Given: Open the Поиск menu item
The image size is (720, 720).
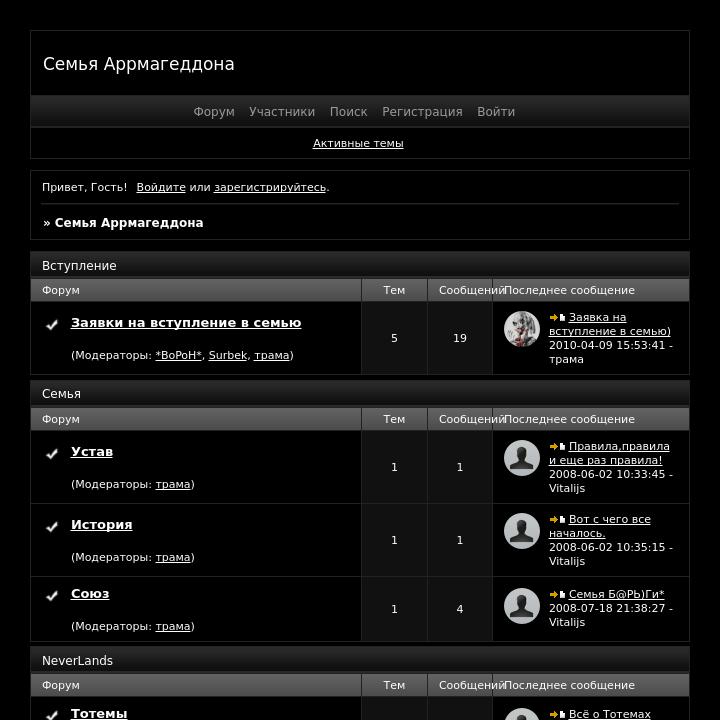Looking at the screenshot, I should coord(349,112).
